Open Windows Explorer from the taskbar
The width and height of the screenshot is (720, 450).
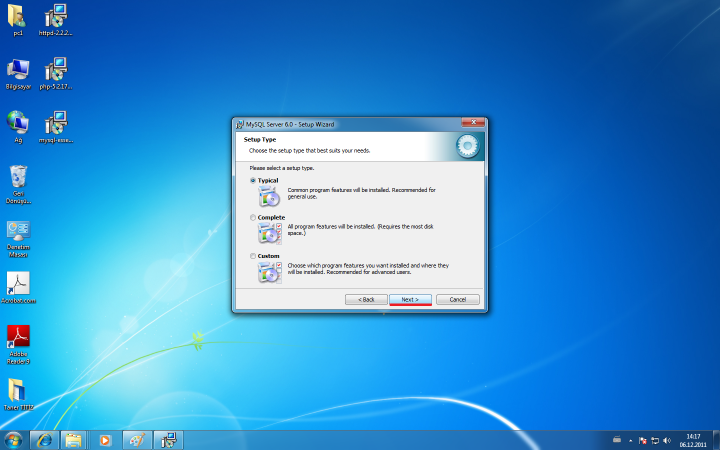click(73, 439)
